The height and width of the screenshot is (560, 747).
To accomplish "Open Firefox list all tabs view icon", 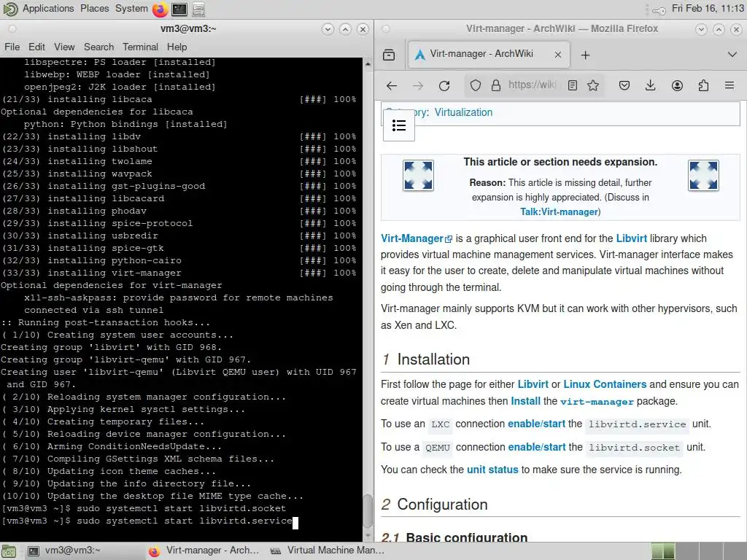I will (389, 55).
